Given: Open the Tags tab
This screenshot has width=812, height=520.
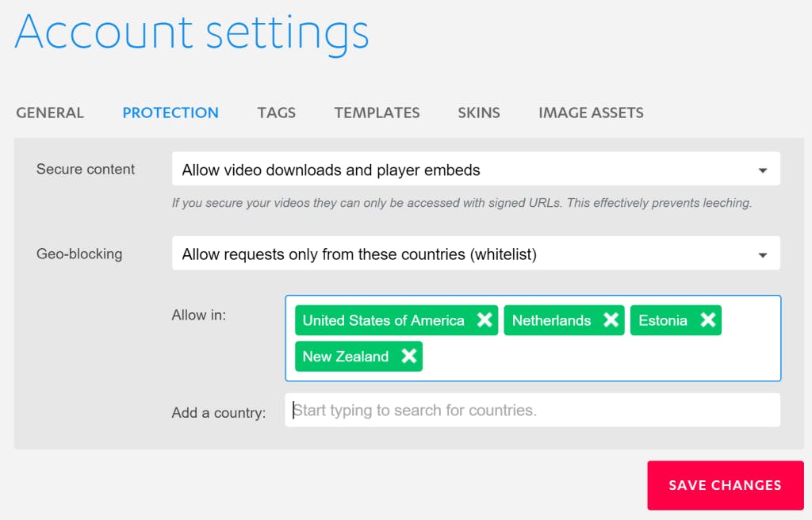Looking at the screenshot, I should click(277, 113).
